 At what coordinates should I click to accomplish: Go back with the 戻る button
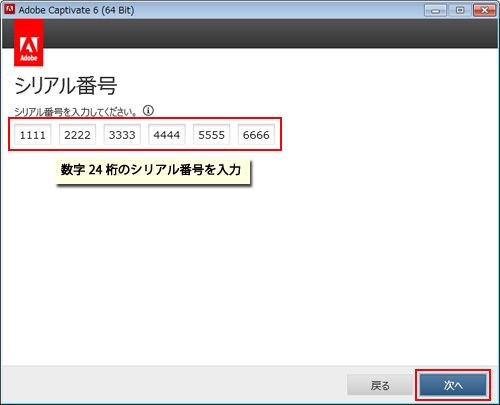tap(380, 385)
